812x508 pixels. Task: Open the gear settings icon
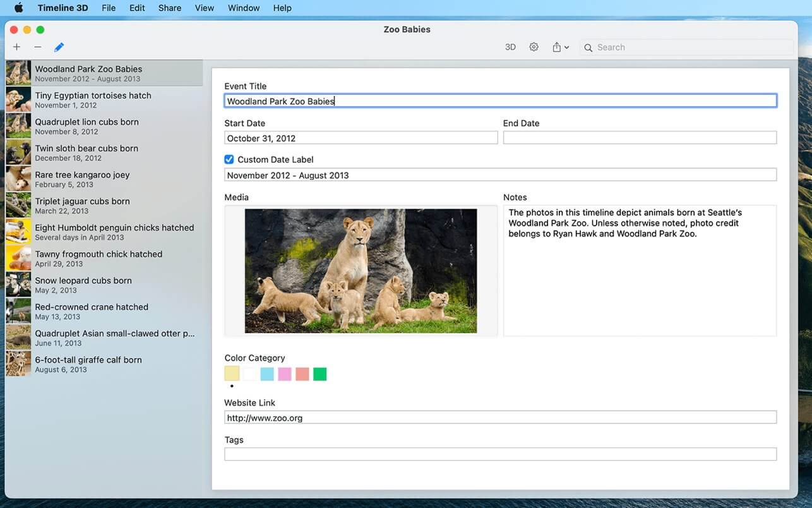[x=534, y=47]
